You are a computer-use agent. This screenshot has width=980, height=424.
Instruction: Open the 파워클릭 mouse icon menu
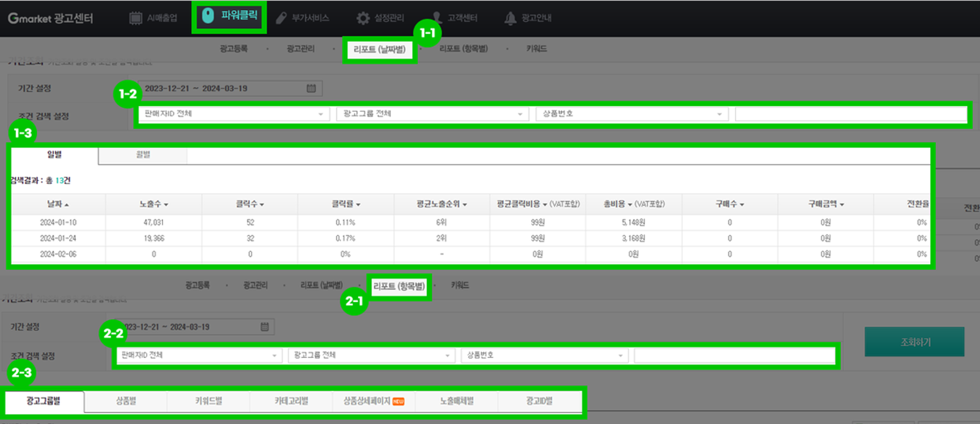point(208,16)
